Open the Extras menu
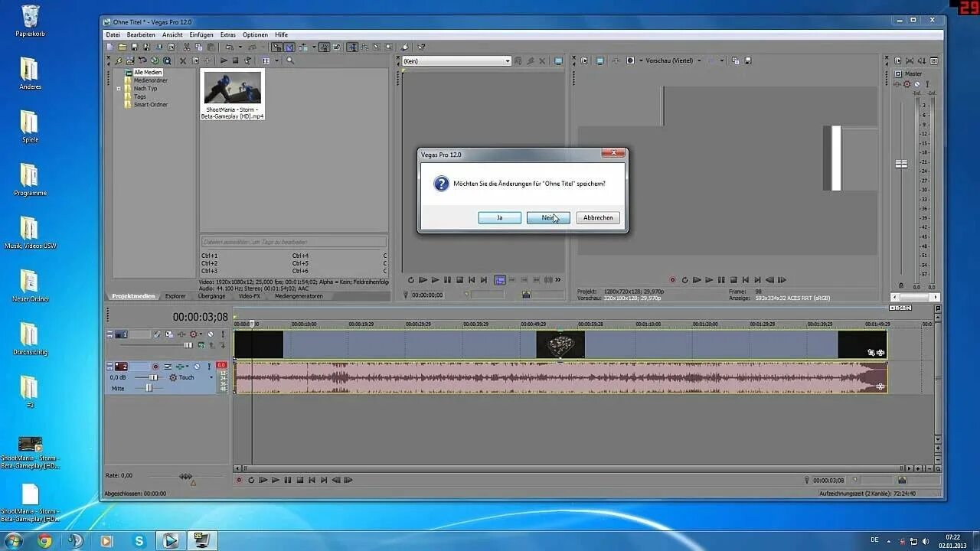The height and width of the screenshot is (551, 980). click(x=228, y=34)
